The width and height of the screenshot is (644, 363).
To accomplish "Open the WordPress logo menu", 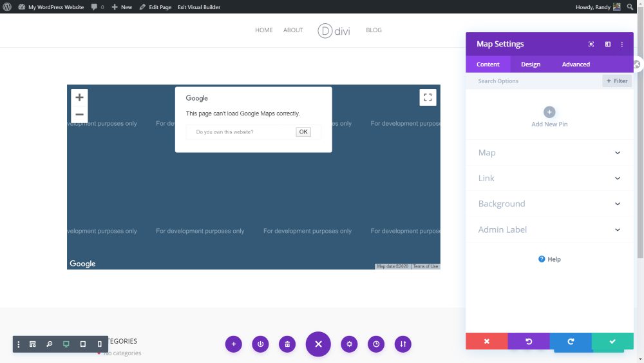I will pos(7,6).
